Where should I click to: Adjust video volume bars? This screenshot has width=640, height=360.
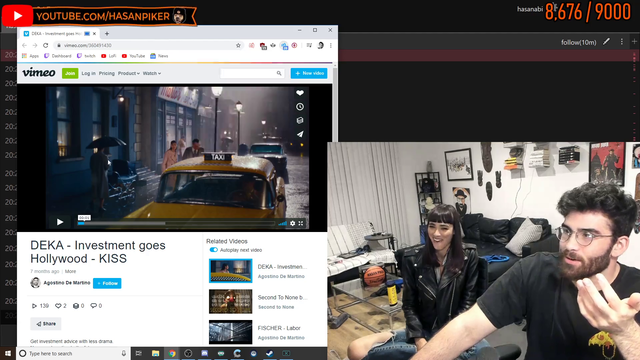(x=282, y=223)
